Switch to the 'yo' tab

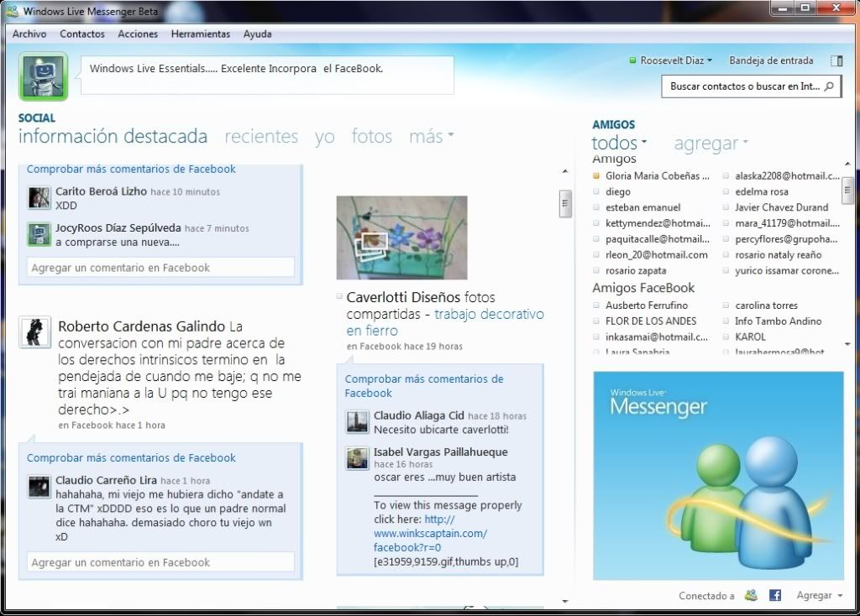click(325, 137)
